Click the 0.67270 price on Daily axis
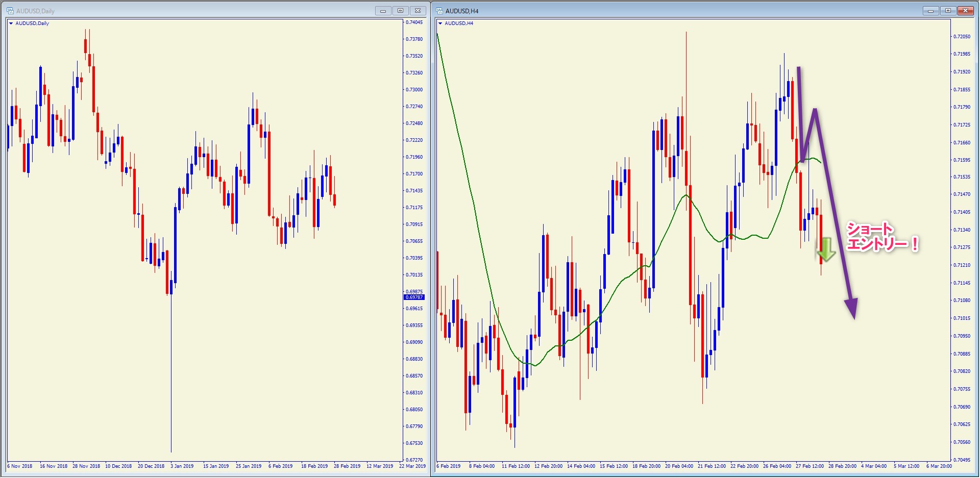The image size is (980, 478). tap(414, 460)
